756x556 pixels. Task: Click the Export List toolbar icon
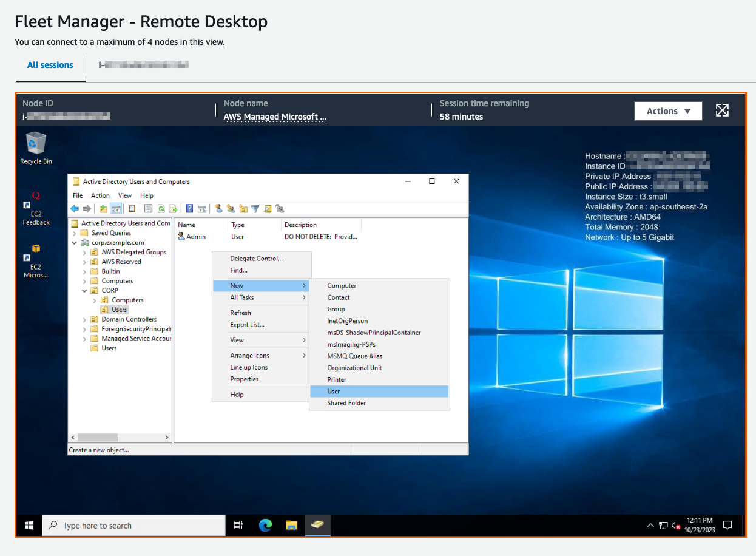click(174, 208)
